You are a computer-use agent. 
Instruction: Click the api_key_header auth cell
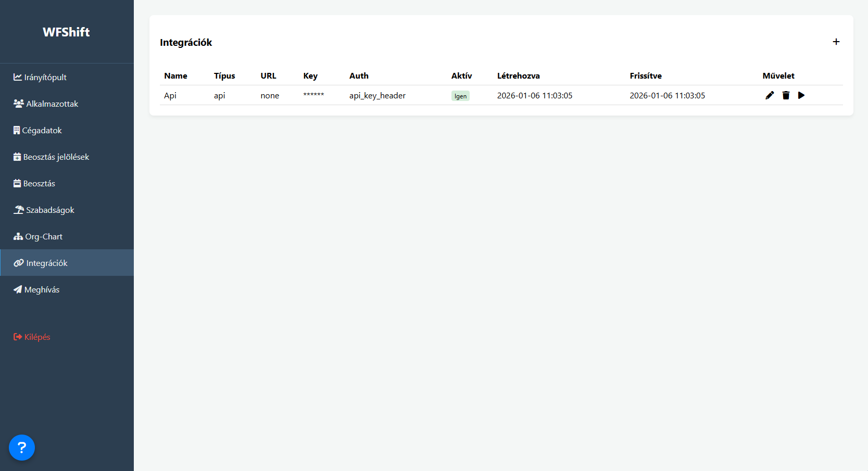[377, 96]
